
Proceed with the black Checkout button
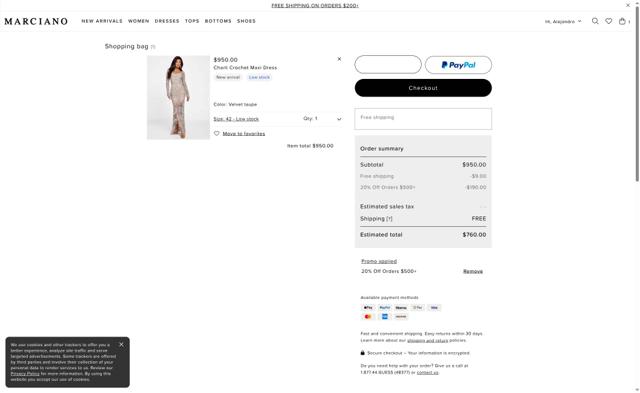point(423,88)
